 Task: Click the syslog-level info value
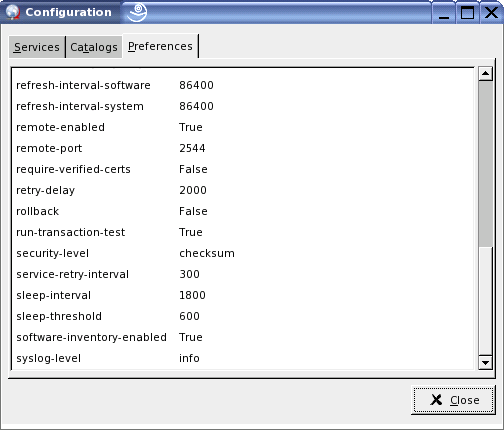[x=189, y=358]
